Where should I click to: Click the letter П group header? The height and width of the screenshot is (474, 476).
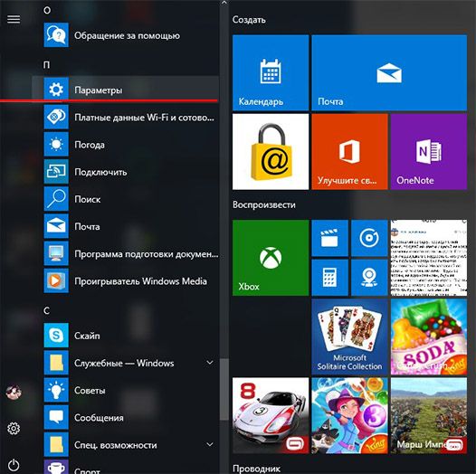(47, 64)
